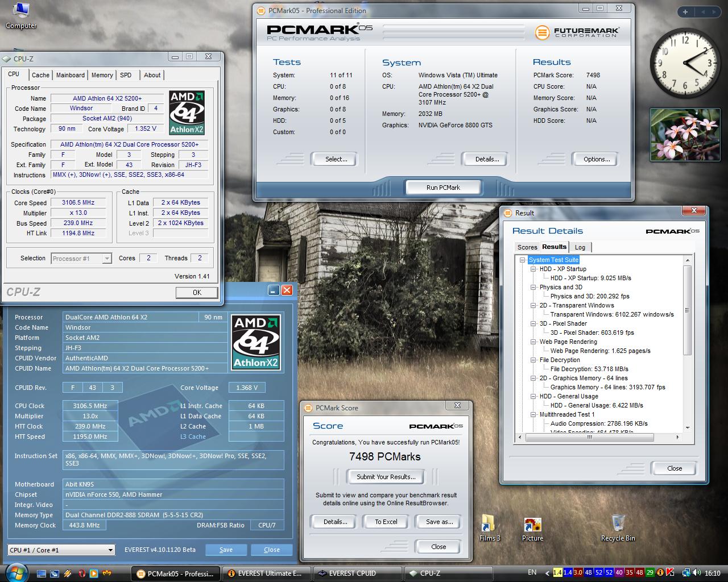Viewport: 728px width, 582px height.
Task: Collapse the 3D - Pixel Shader node
Action: [x=533, y=323]
